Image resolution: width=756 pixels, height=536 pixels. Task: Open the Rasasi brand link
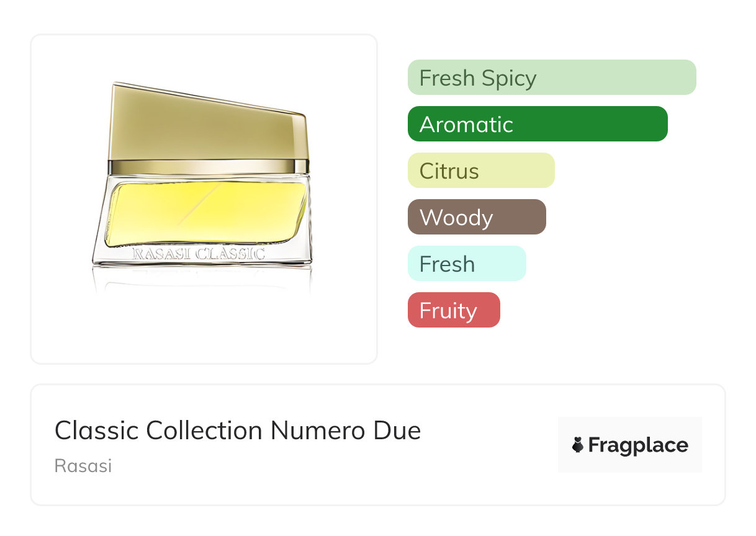(x=83, y=466)
